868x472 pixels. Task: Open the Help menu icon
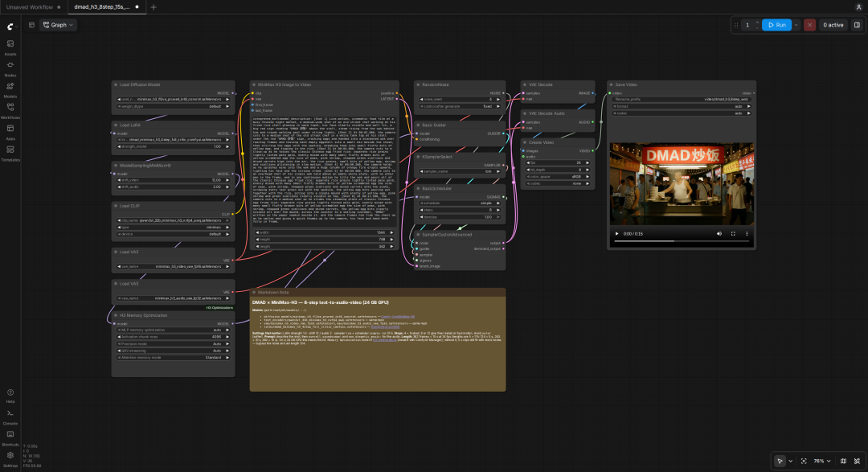point(10,396)
